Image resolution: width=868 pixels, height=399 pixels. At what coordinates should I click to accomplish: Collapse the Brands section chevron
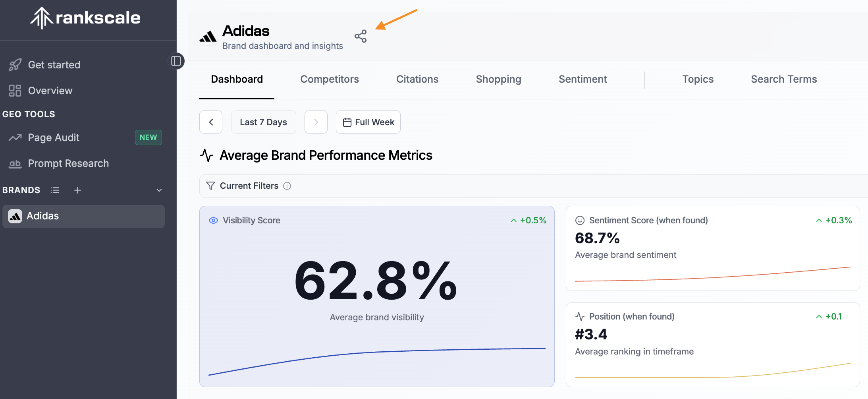tap(159, 190)
